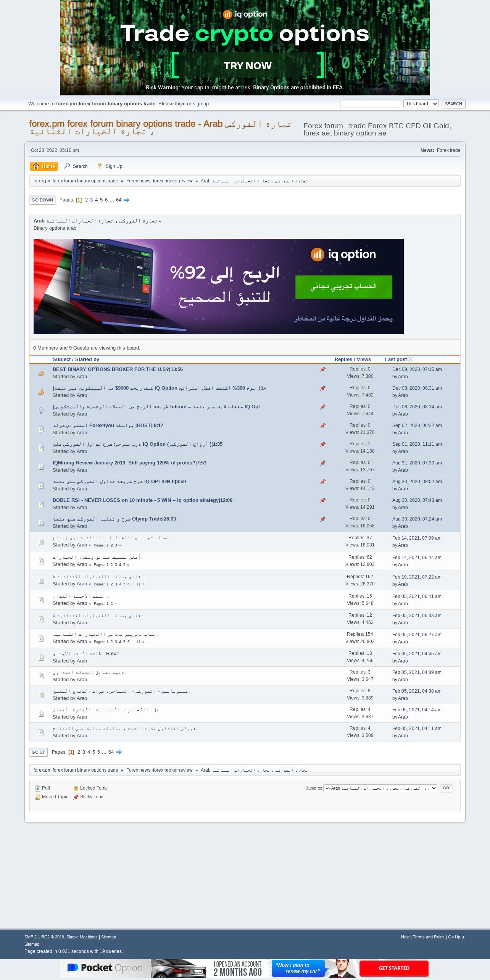The height and width of the screenshot is (980, 490).
Task: Click the magnifier icon beside Search
Action: [67, 166]
